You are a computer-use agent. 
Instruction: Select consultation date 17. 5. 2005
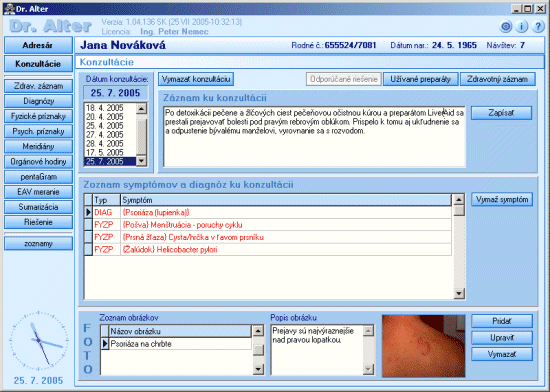(110, 153)
